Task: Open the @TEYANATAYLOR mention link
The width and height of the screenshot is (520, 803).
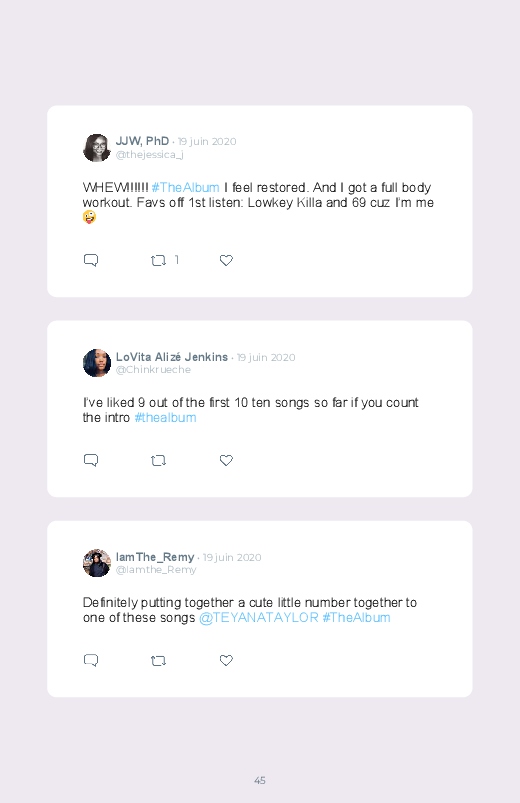Action: pyautogui.click(x=259, y=618)
